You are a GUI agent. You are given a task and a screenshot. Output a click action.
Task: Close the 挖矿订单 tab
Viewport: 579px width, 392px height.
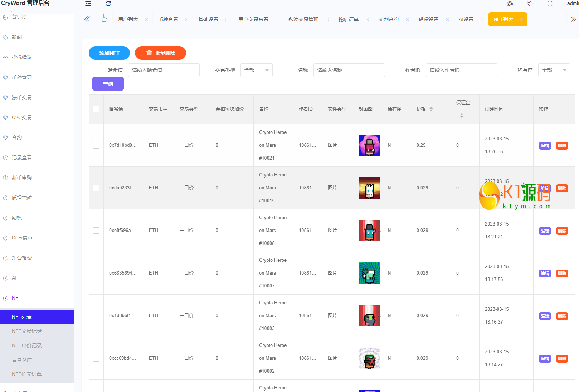pyautogui.click(x=367, y=20)
